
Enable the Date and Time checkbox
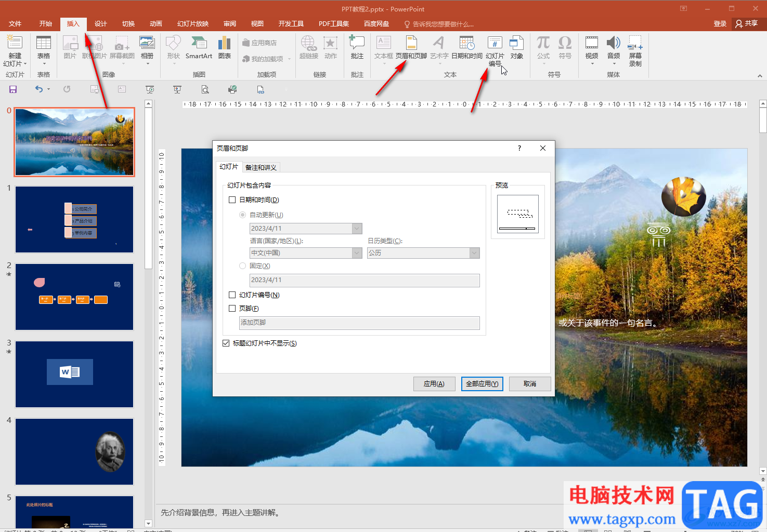(232, 200)
